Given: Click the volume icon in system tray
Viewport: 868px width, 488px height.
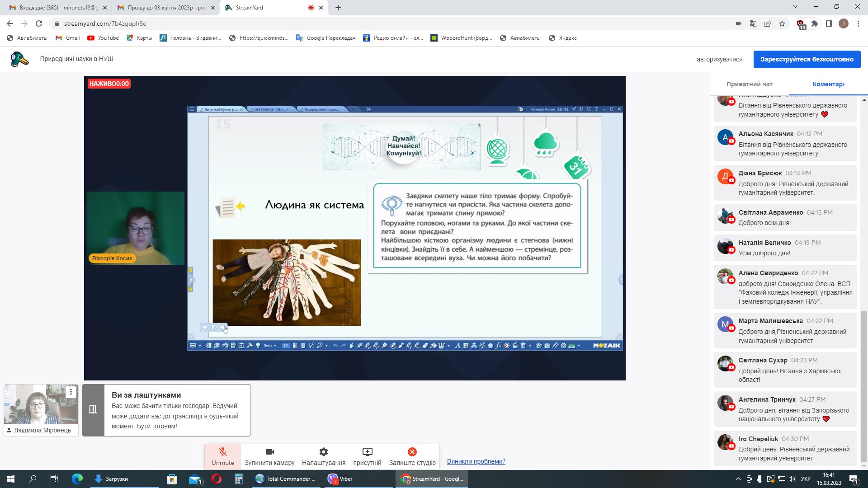Looking at the screenshot, I should 792,479.
